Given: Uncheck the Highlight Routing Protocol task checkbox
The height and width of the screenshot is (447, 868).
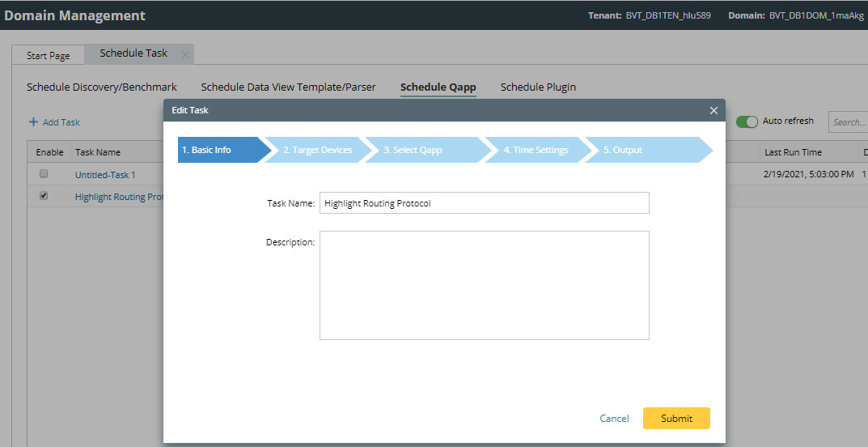Looking at the screenshot, I should pyautogui.click(x=44, y=196).
